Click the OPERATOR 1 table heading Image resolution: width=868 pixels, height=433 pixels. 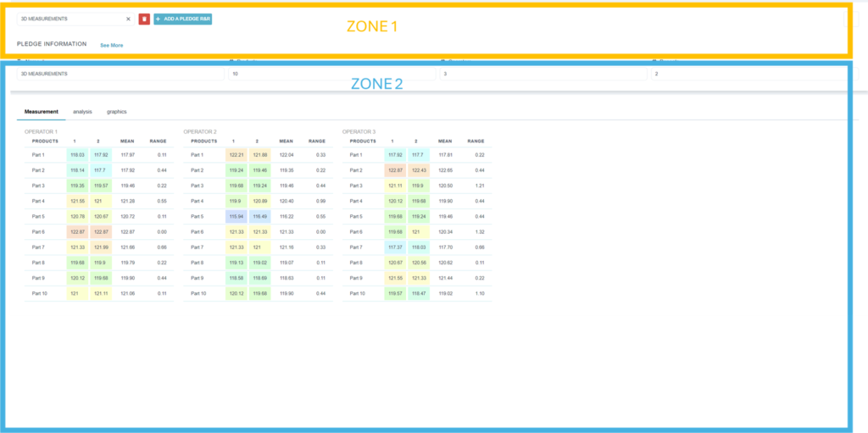point(41,132)
